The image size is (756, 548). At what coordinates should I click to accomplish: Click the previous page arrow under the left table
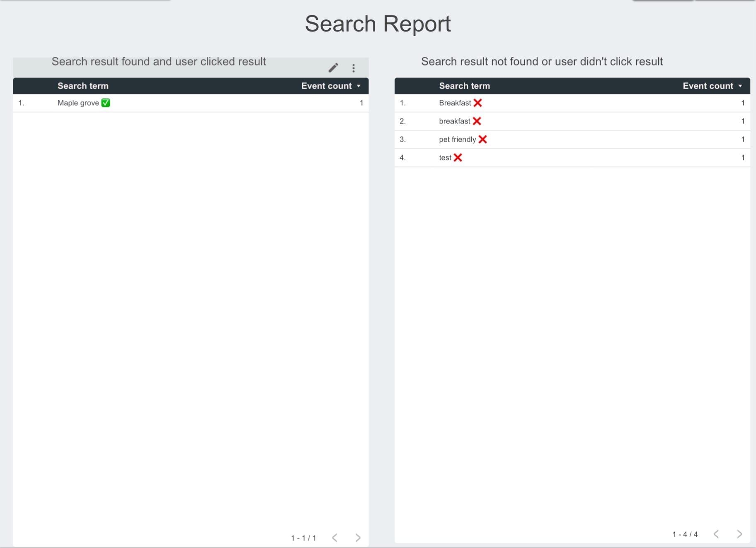click(x=335, y=537)
